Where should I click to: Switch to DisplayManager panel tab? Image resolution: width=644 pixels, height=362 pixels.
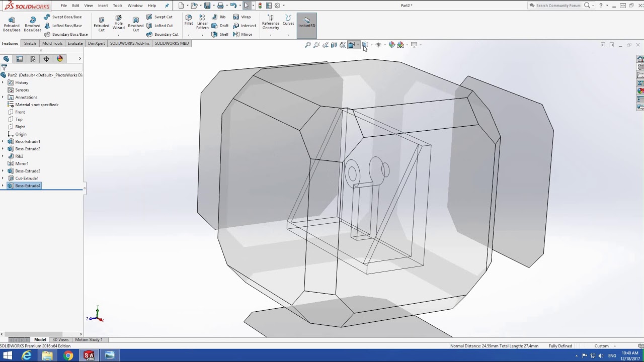[x=60, y=59]
